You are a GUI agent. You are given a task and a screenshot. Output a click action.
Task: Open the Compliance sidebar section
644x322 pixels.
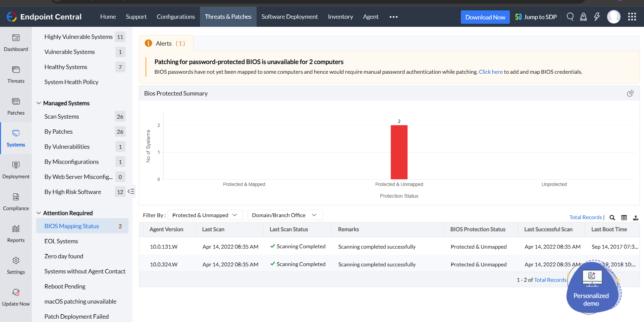coord(16,202)
